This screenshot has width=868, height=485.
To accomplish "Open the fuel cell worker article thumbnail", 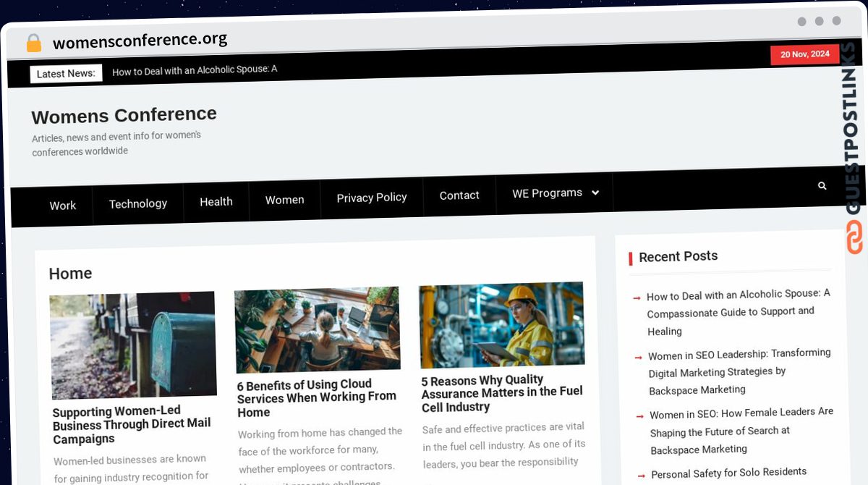I will click(x=502, y=325).
